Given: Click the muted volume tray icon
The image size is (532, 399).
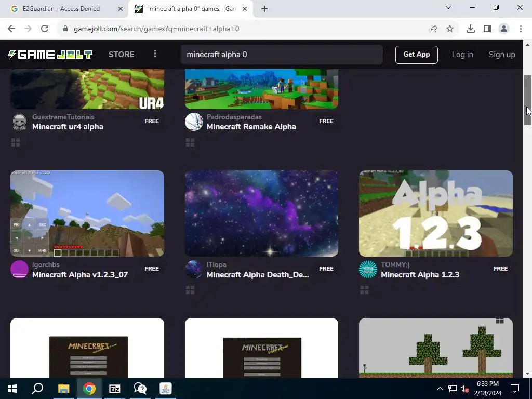Looking at the screenshot, I should click(464, 389).
